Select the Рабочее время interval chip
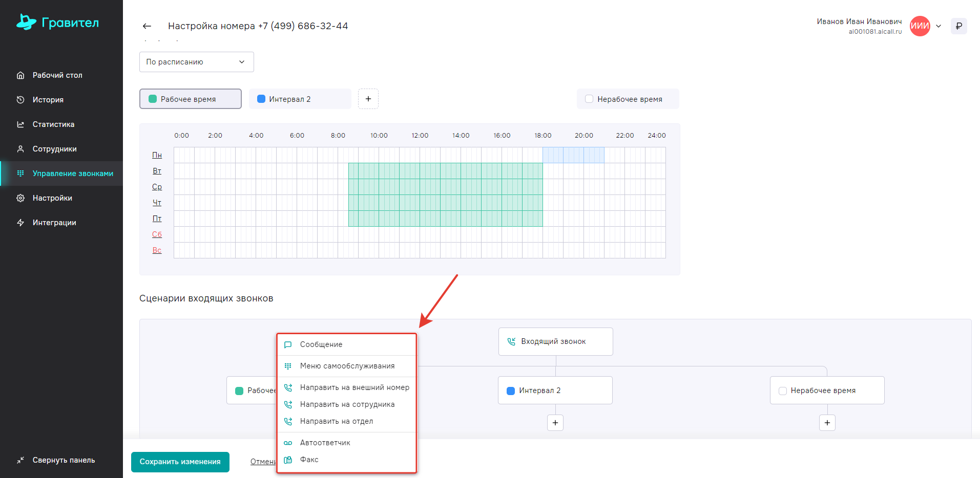This screenshot has height=478, width=980. click(x=190, y=99)
